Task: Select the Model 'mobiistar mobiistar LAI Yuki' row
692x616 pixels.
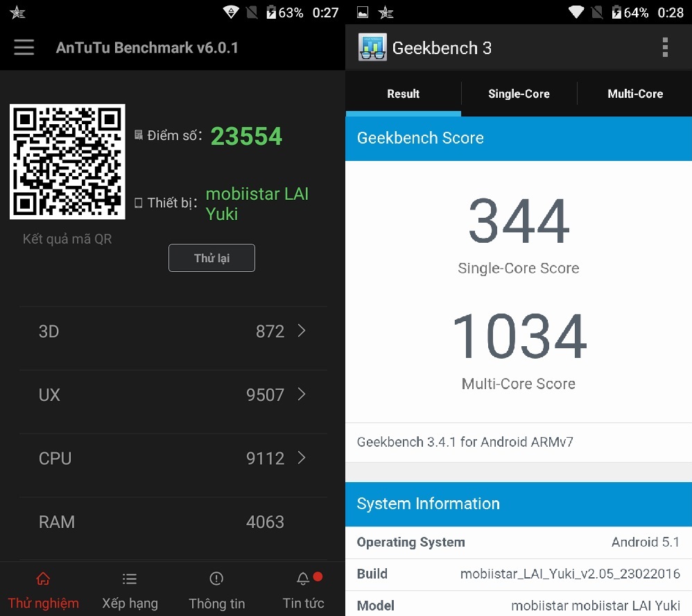Action: click(x=519, y=604)
